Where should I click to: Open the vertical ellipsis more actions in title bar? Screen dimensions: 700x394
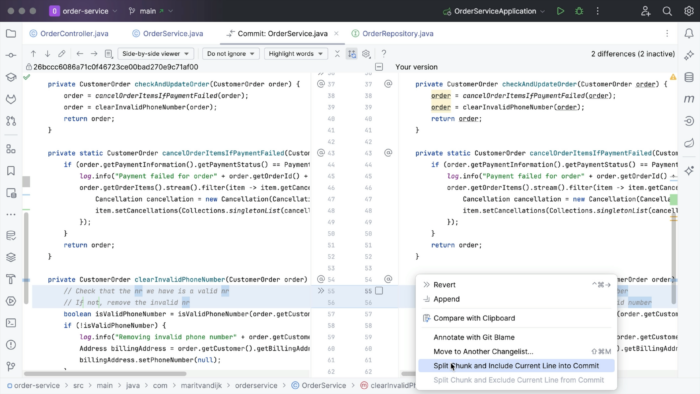click(x=598, y=11)
